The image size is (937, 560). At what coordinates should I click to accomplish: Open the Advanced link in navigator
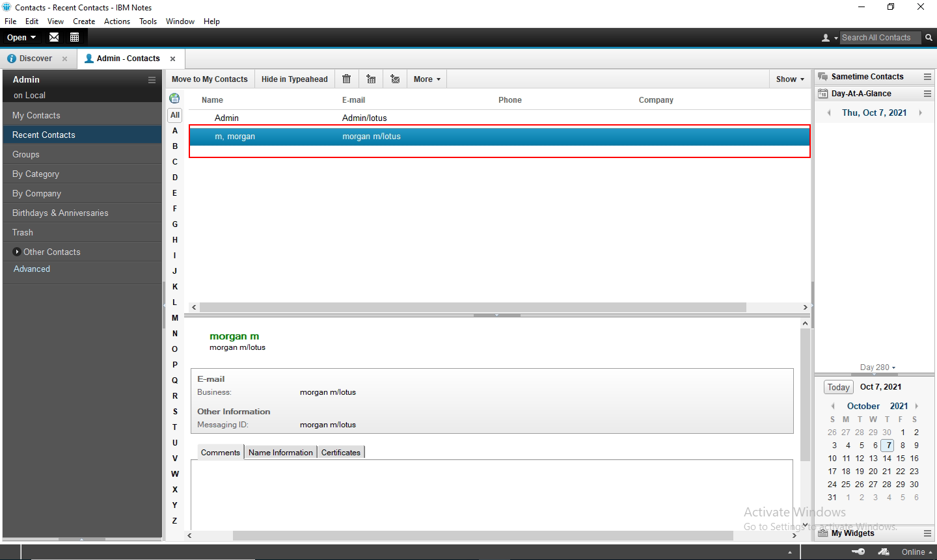tap(32, 269)
